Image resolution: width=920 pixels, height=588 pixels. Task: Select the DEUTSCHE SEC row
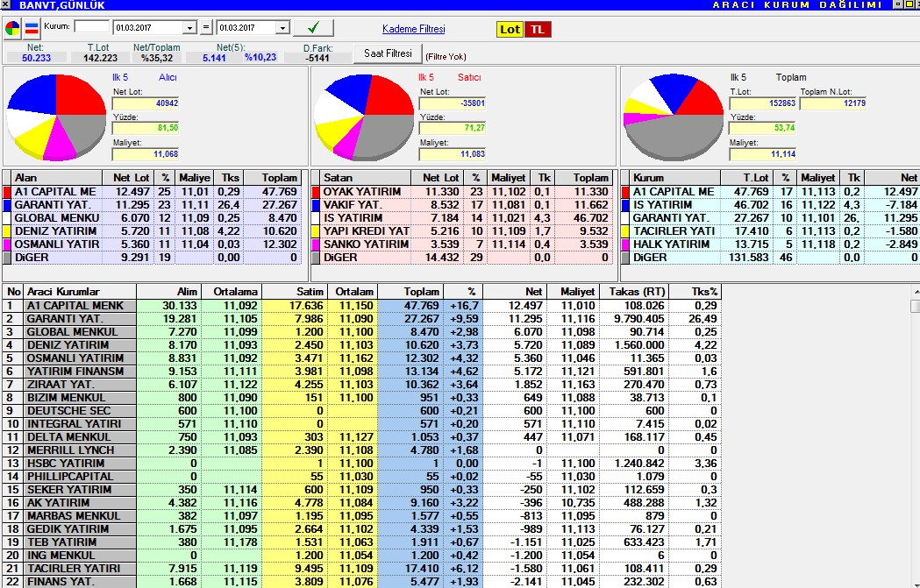click(x=362, y=411)
